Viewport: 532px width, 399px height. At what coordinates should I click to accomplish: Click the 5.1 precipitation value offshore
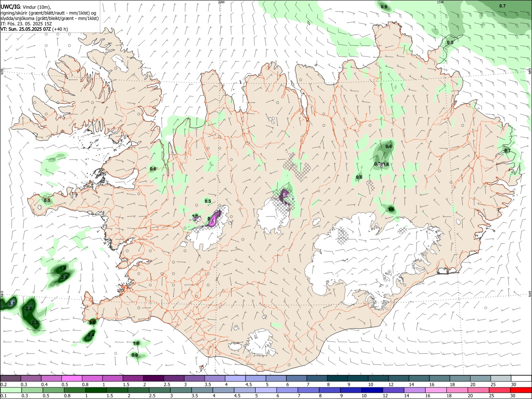(12, 304)
